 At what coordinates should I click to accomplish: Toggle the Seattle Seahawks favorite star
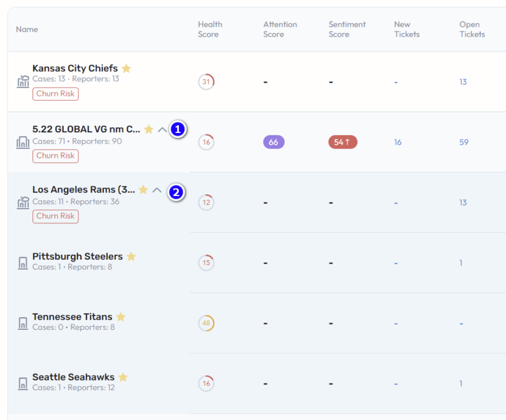click(123, 377)
